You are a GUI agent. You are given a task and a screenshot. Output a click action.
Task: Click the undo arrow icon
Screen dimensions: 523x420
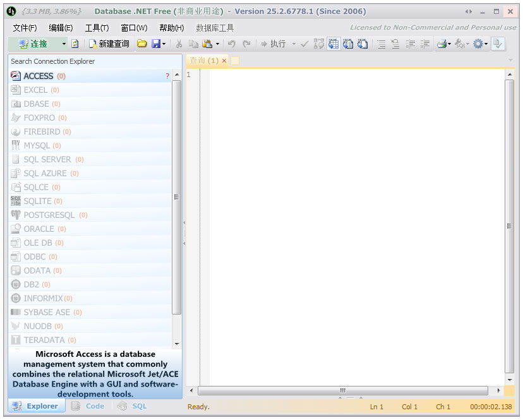tap(231, 44)
